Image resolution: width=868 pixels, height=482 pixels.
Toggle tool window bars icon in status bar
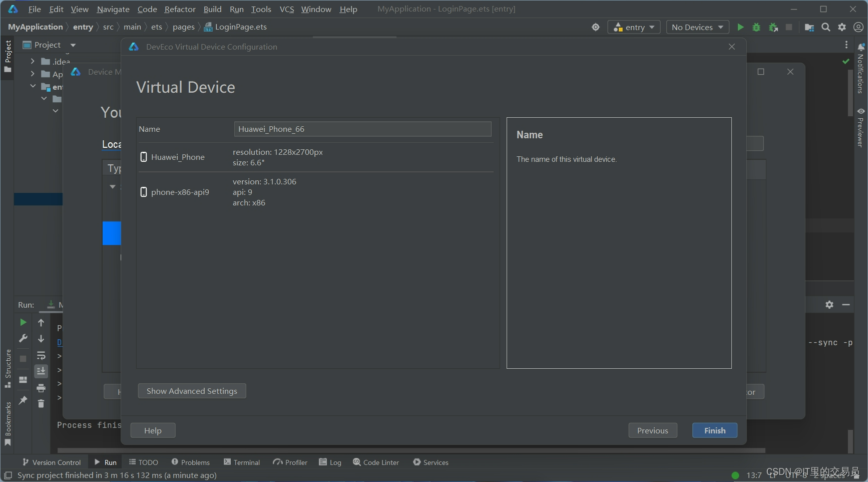coord(8,475)
